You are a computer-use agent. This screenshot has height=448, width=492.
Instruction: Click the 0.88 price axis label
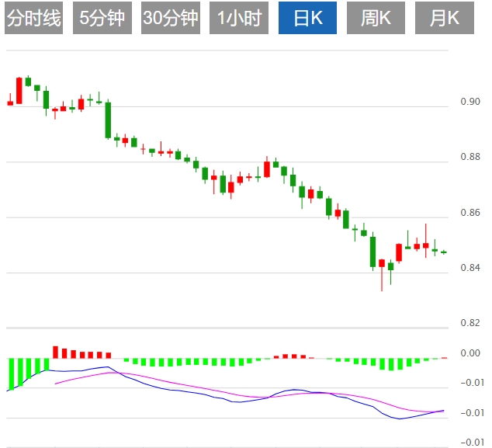tap(469, 157)
